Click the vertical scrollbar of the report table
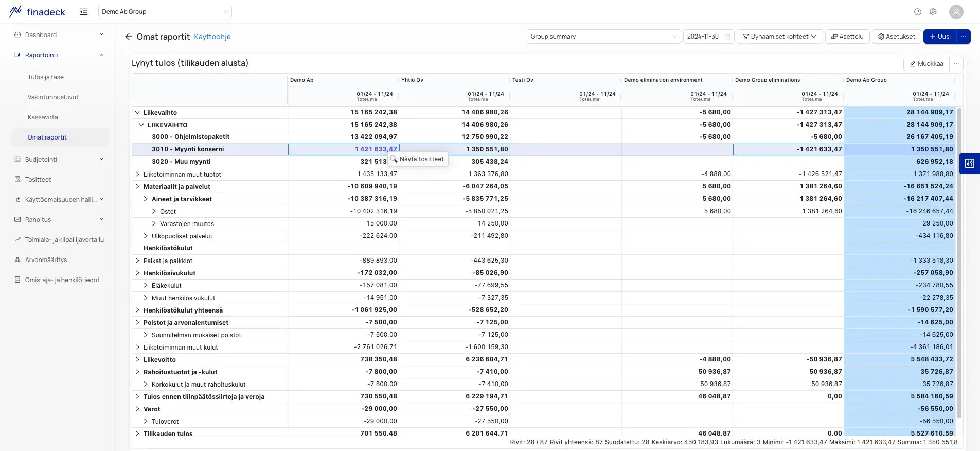980x451 pixels. tap(959, 263)
